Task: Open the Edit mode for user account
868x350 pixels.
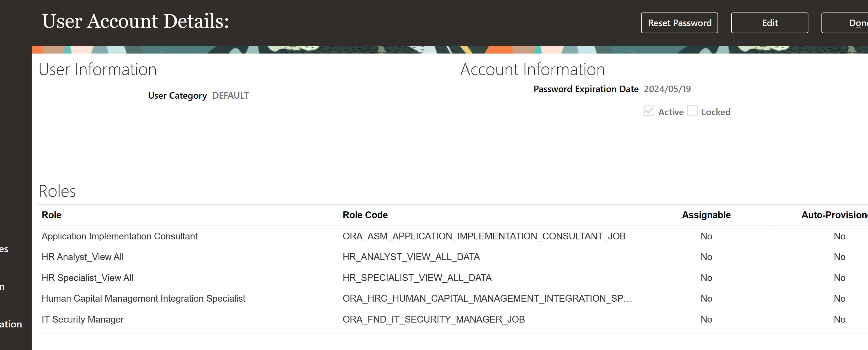Action: [769, 23]
